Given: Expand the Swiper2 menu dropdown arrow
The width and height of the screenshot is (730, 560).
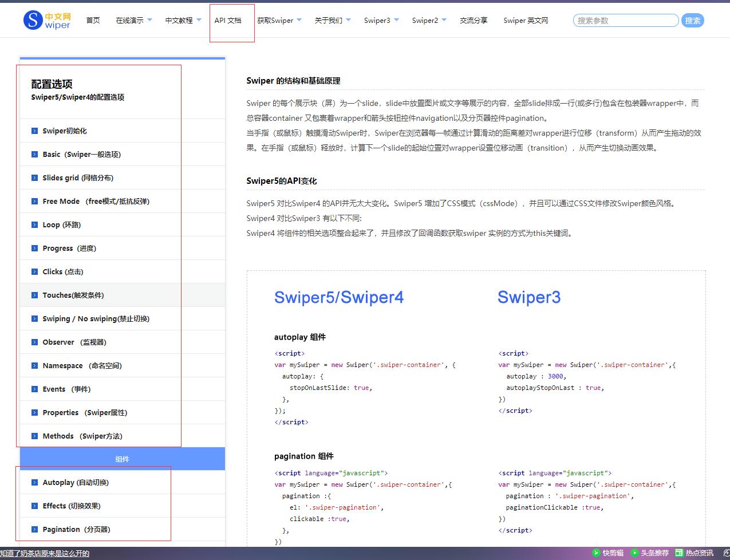Looking at the screenshot, I should (444, 20).
